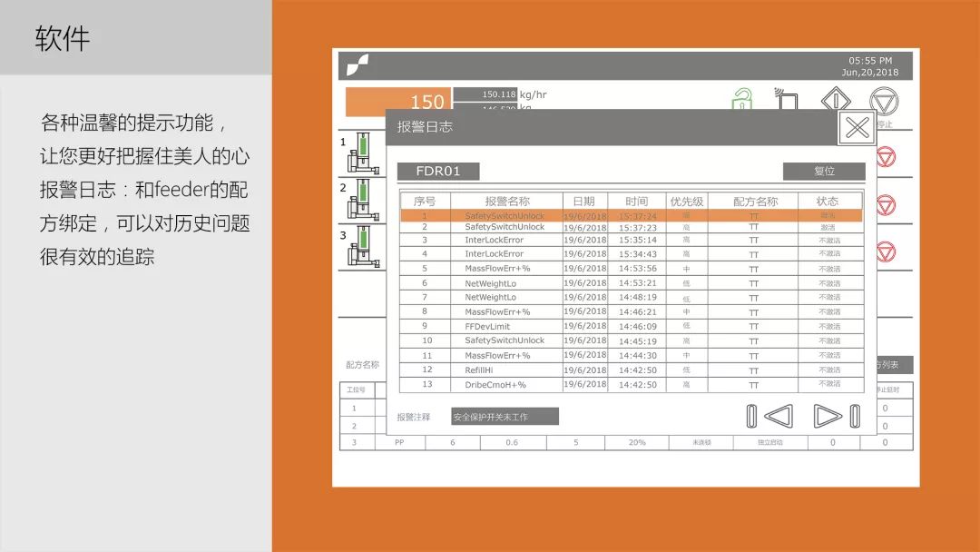Viewport: 980px width, 552px height.
Task: Jump to first page of alarm log
Action: [x=751, y=415]
